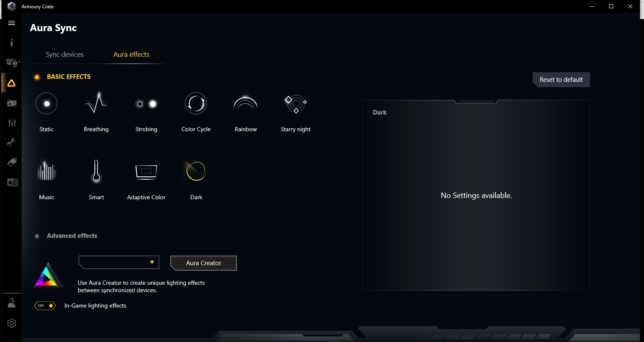Select the Aura Sync triangle icon in the sidebar

click(12, 83)
